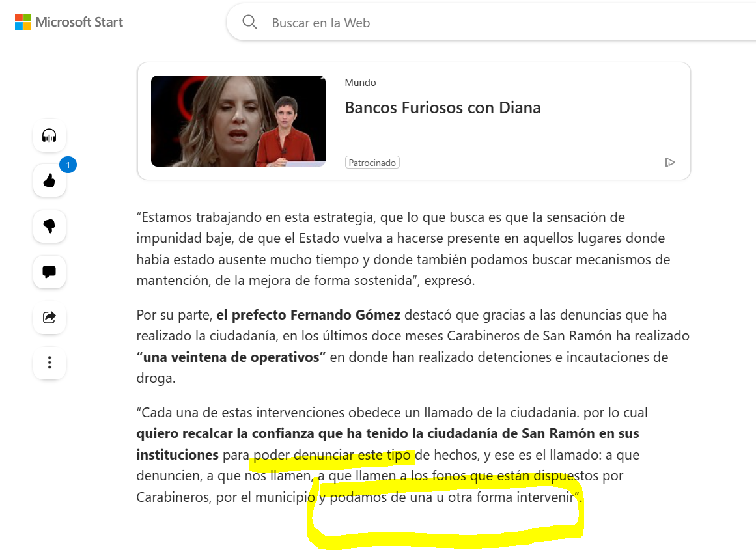Click the Microsoft Start text title
The image size is (756, 550).
pyautogui.click(x=79, y=22)
